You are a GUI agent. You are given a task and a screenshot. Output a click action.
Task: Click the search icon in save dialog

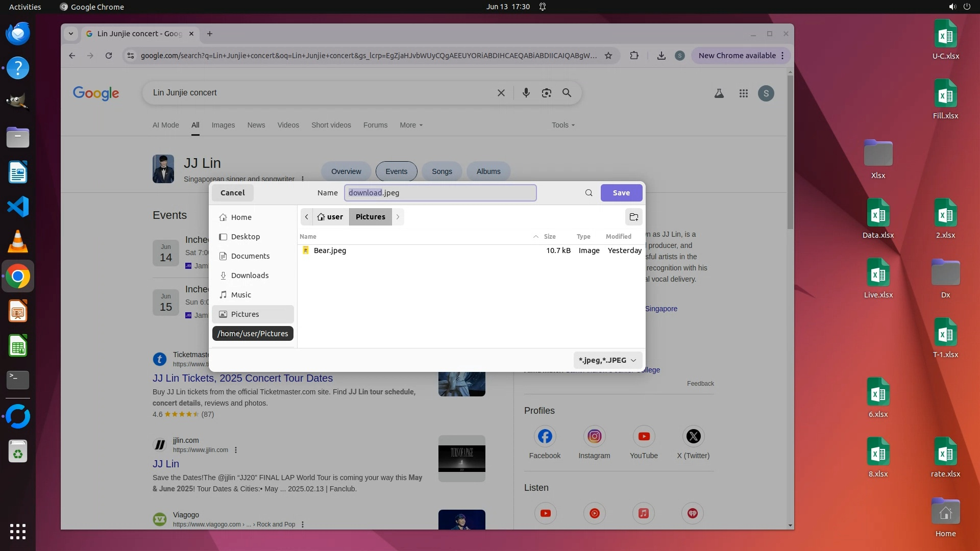coord(589,193)
